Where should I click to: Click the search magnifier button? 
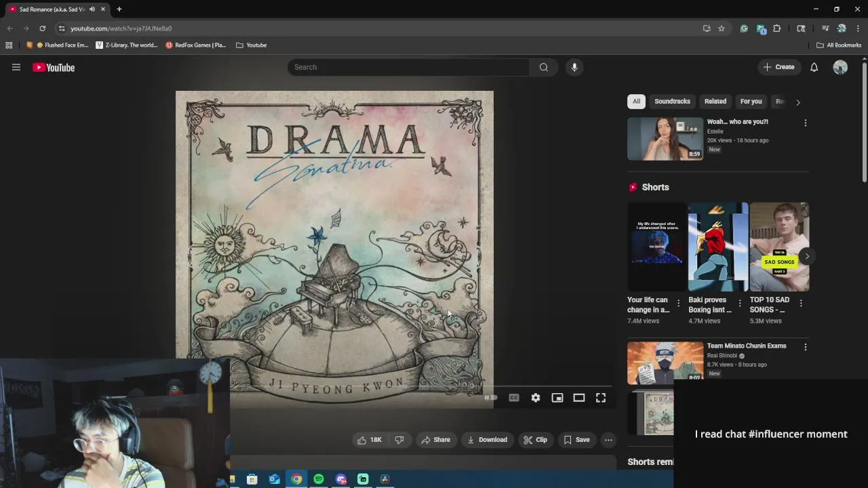[544, 67]
